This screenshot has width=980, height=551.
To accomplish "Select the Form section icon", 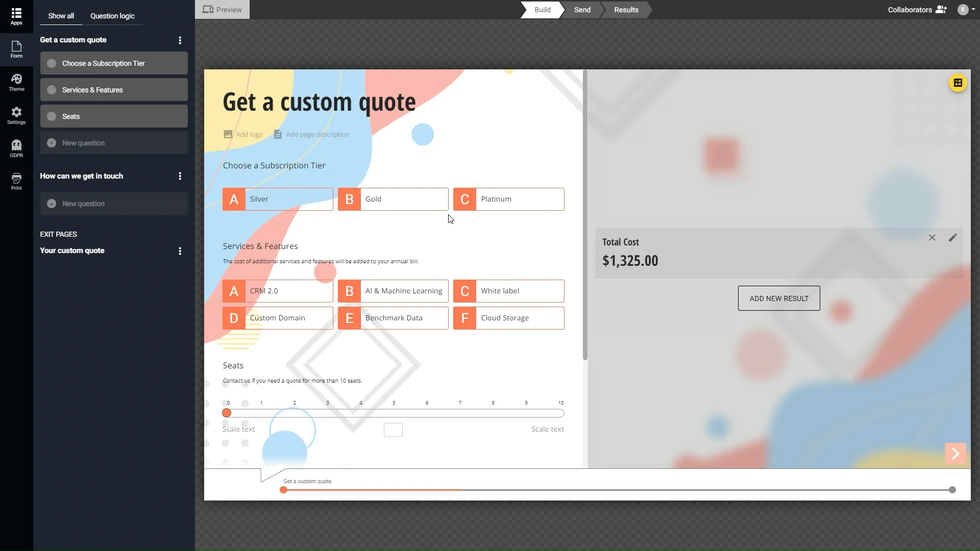I will (16, 49).
